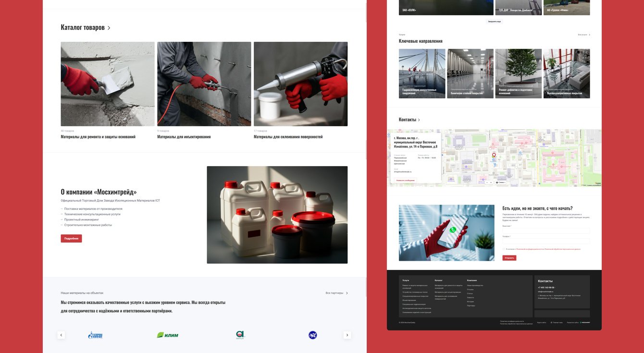This screenshot has width=644, height=353.
Task: Open 'Материалы для инъектирования' category image
Action: (204, 84)
